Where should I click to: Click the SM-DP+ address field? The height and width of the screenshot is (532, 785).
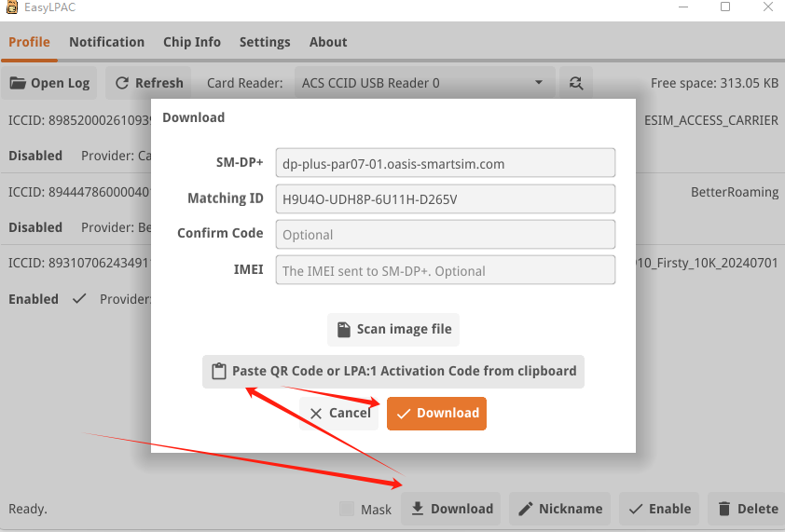click(x=445, y=163)
